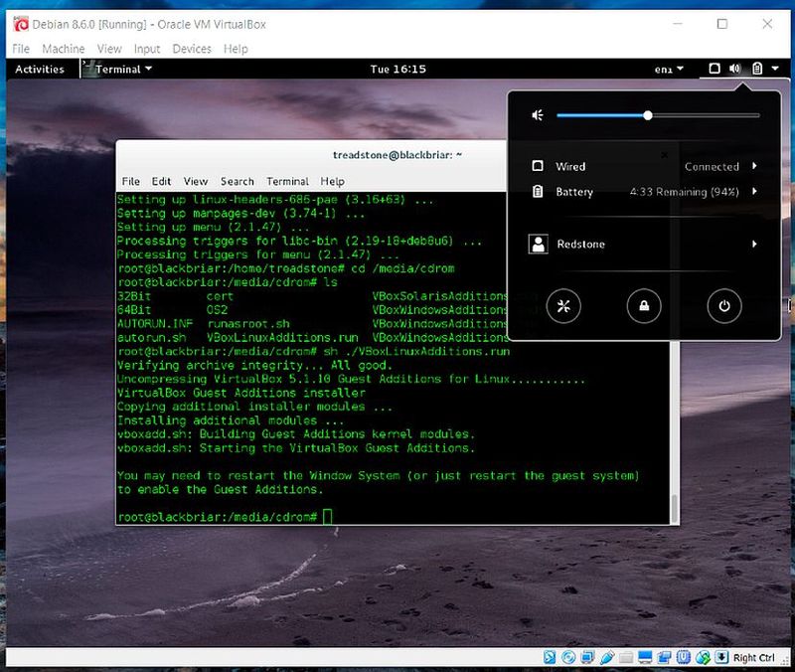795x672 pixels.
Task: Click the CPU virtualization features icon
Action: (x=684, y=657)
